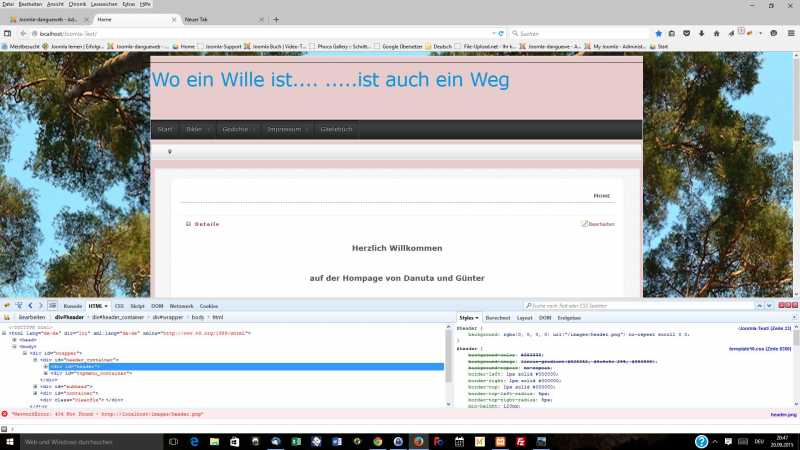Open a new tab with the plus button

pyautogui.click(x=276, y=19)
